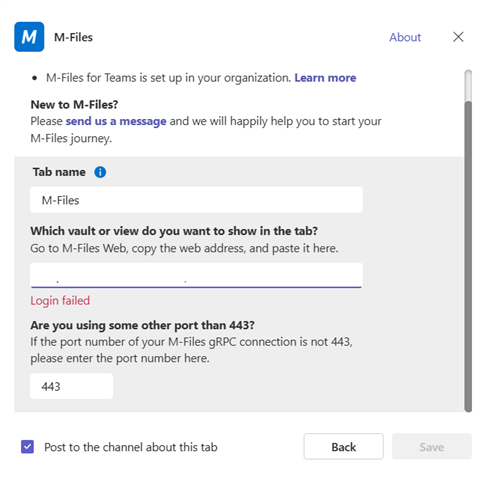Open the About link in the header

(405, 37)
